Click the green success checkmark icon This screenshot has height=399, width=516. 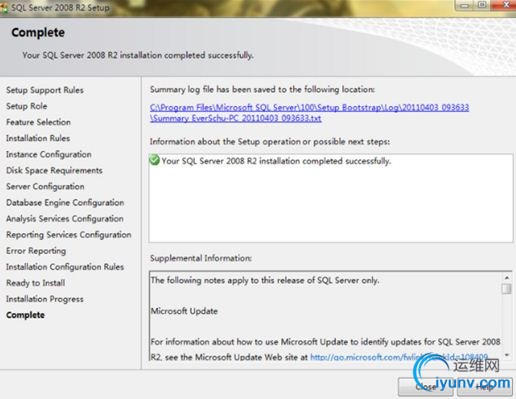pos(154,160)
